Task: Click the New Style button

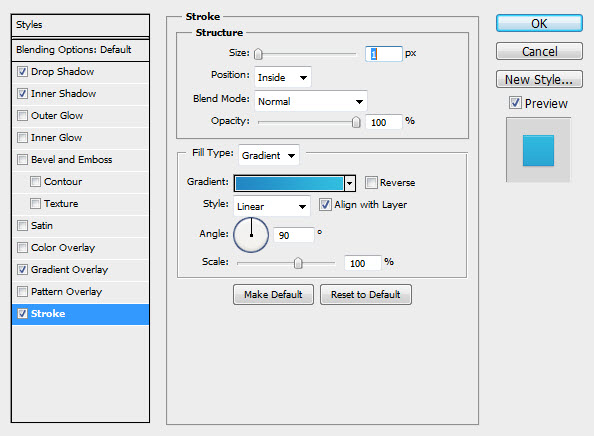Action: coord(539,80)
